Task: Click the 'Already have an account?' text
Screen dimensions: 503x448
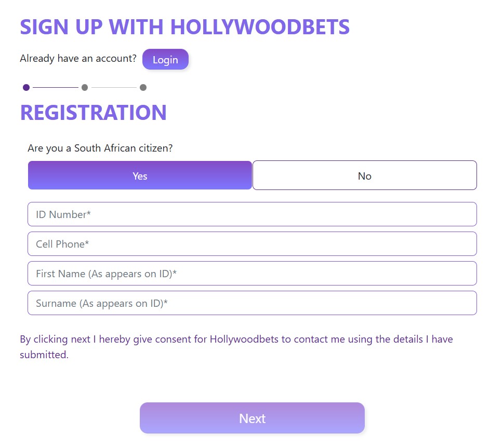Action: (77, 59)
